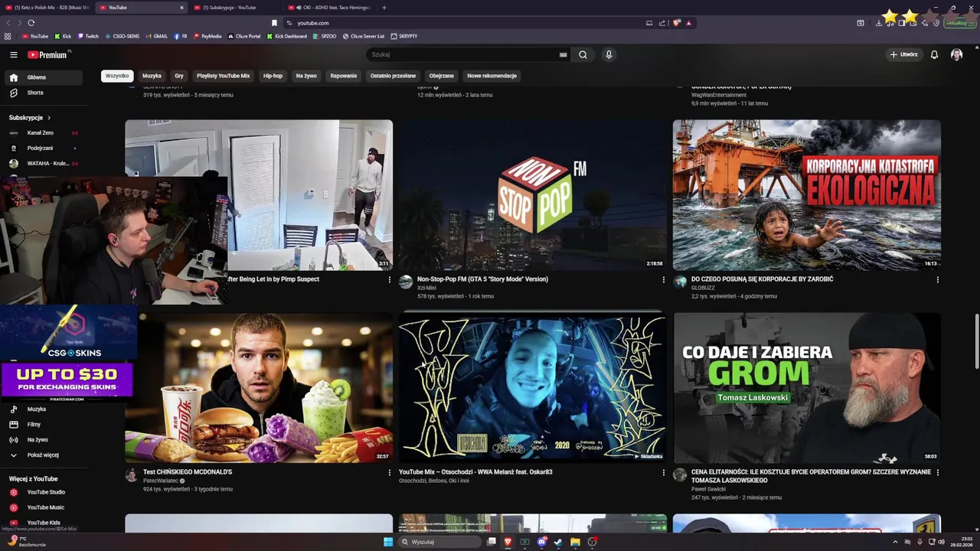Image resolution: width=980 pixels, height=551 pixels.
Task: Open options menu for CENA ELITARNOŚCI video
Action: pyautogui.click(x=937, y=473)
